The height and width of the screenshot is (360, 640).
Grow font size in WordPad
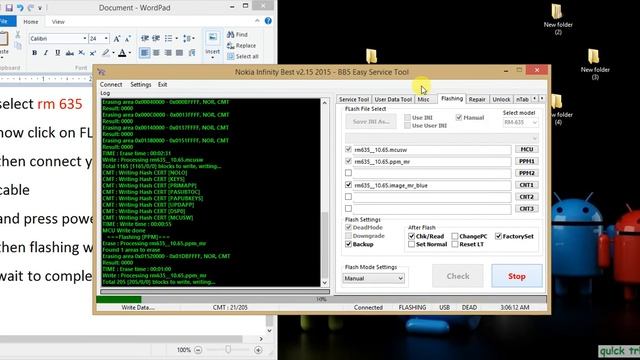[117, 39]
